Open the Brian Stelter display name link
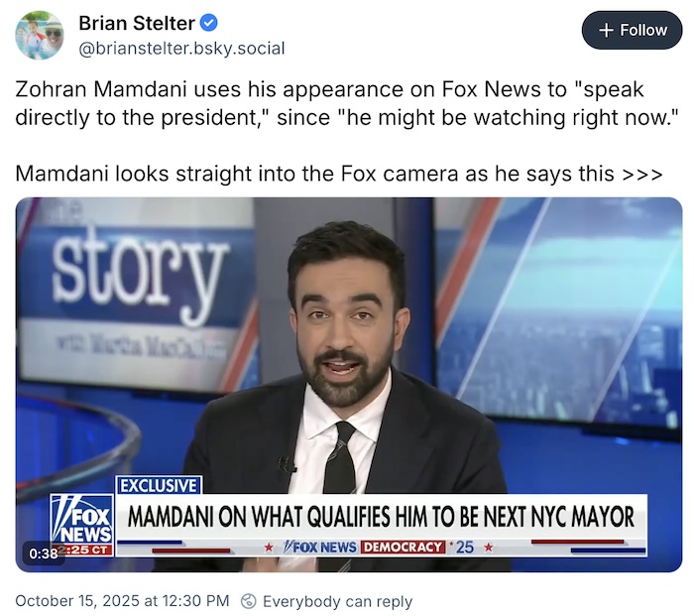 137,23
